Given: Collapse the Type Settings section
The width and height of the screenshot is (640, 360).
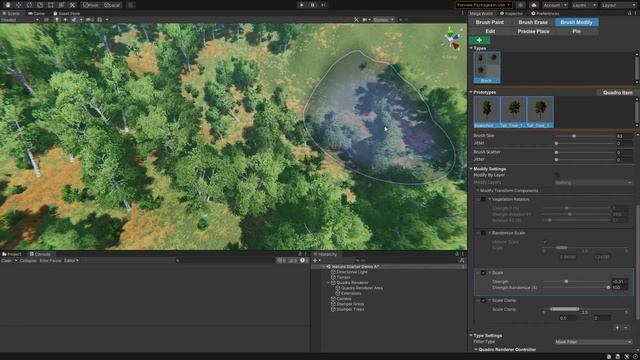Looking at the screenshot, I should 471,336.
